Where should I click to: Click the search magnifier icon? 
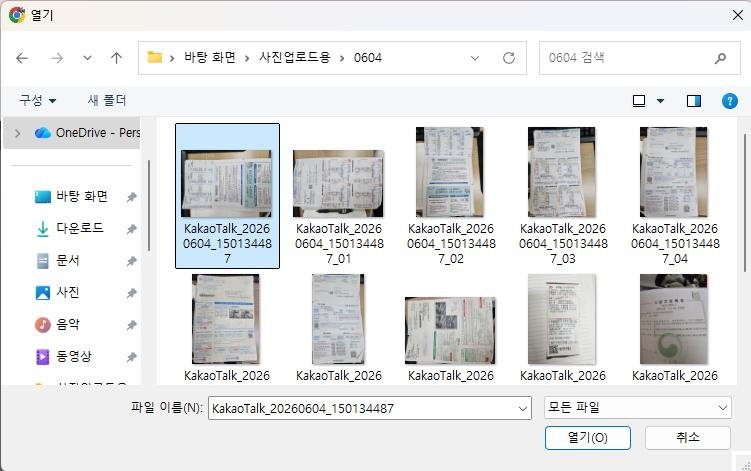click(x=720, y=58)
